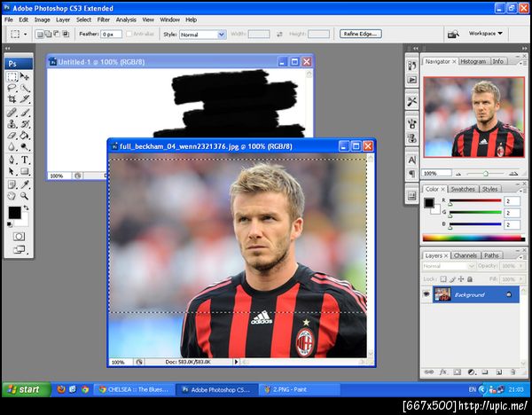Select the Clone Stamp tool
This screenshot has height=415, width=532.
(12, 124)
